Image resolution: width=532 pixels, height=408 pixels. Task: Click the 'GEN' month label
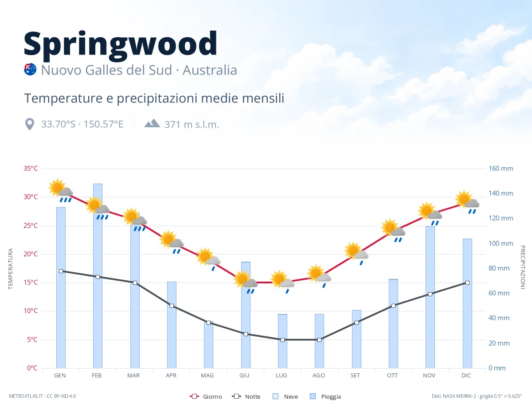tap(60, 376)
